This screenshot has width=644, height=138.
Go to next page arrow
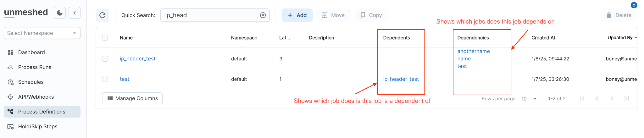612,98
